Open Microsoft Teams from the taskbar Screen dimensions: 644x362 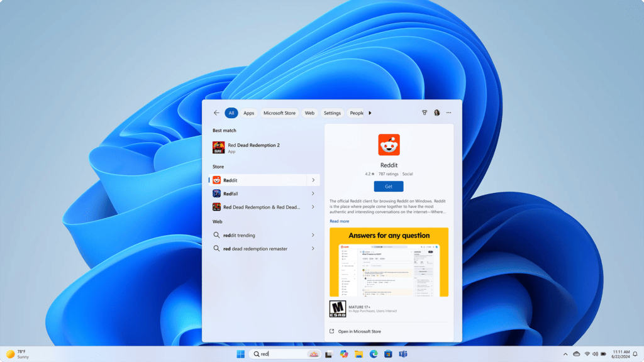click(402, 353)
